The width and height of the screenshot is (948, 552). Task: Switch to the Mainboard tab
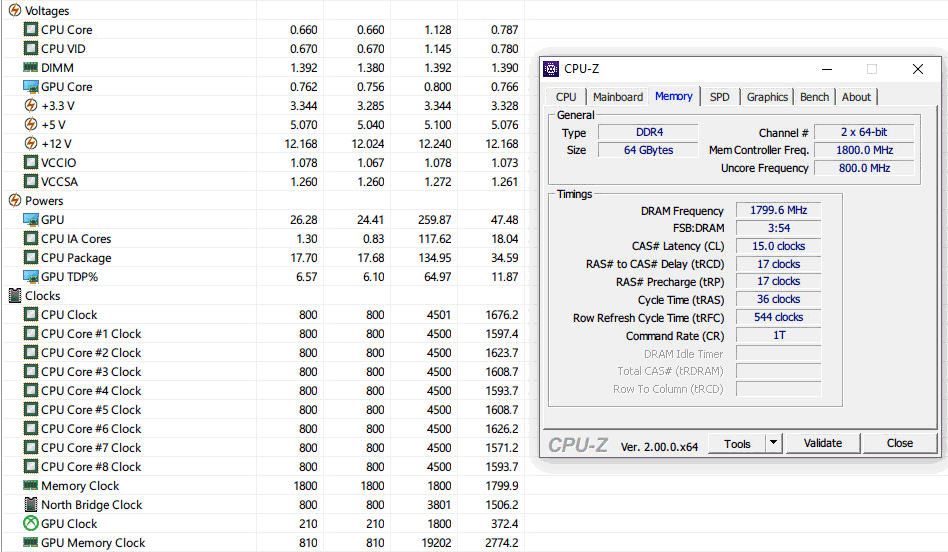[x=617, y=97]
